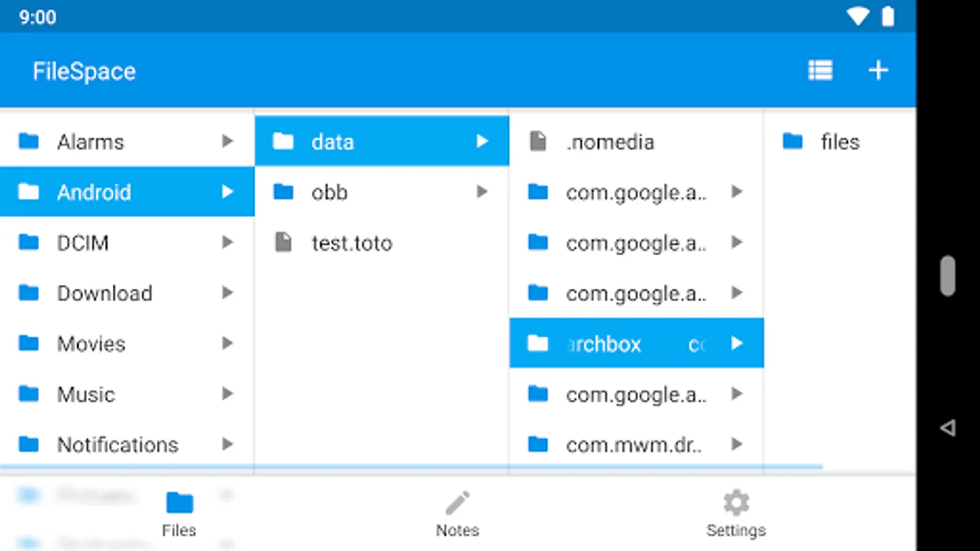Open the Music folder
Viewport: 980px width, 551px height.
tap(127, 394)
